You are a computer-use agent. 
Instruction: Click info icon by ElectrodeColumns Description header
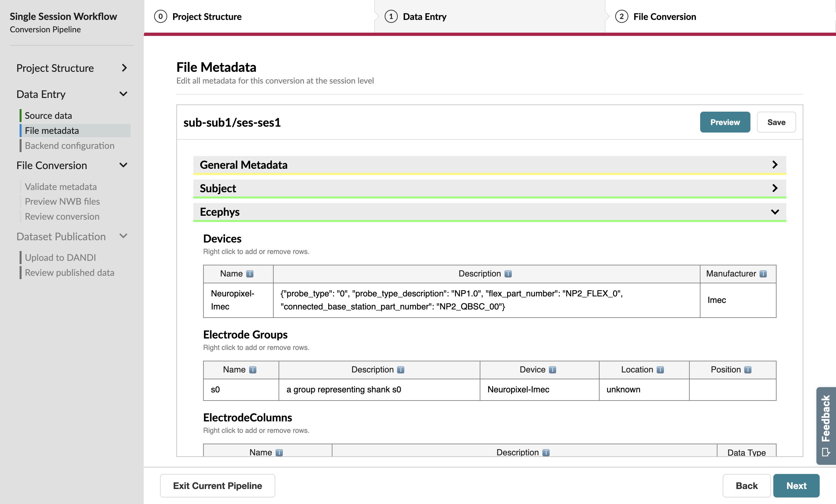546,452
